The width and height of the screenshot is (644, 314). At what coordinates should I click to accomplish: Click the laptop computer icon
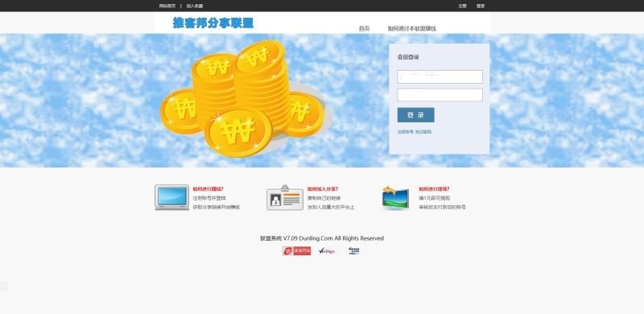[171, 197]
